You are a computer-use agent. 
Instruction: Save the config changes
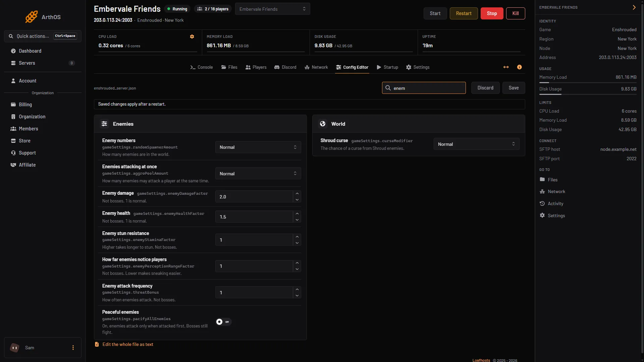pos(514,88)
